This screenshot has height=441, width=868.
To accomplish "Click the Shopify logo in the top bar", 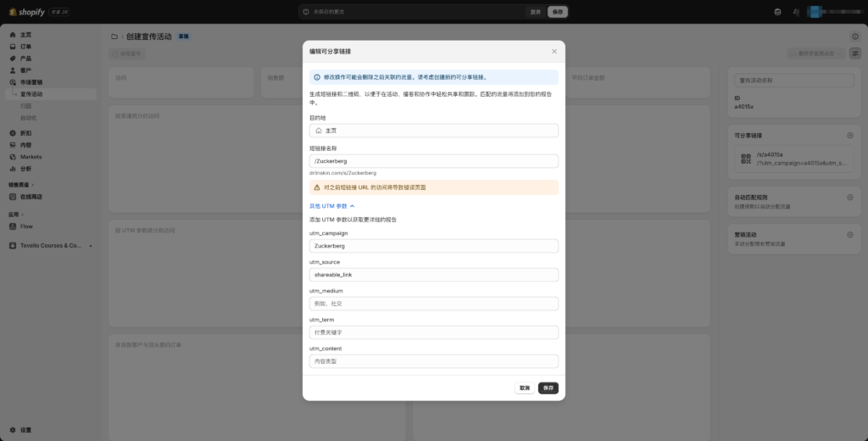I will pos(26,12).
